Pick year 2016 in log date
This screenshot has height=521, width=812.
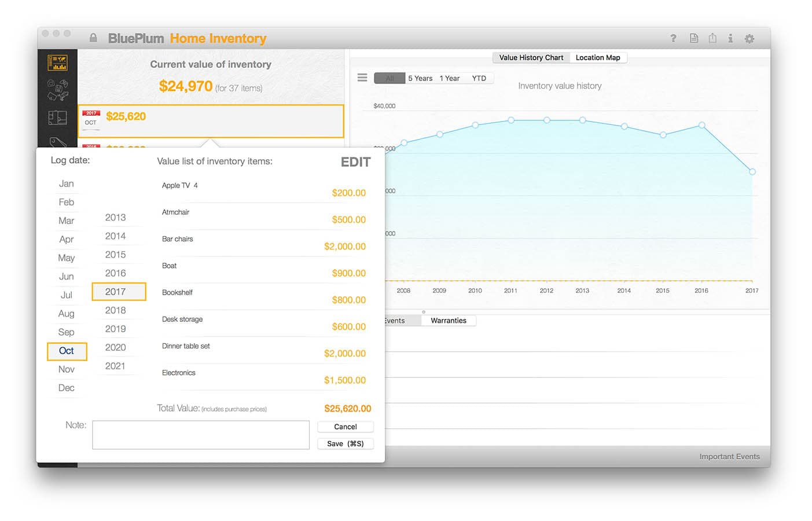(116, 273)
